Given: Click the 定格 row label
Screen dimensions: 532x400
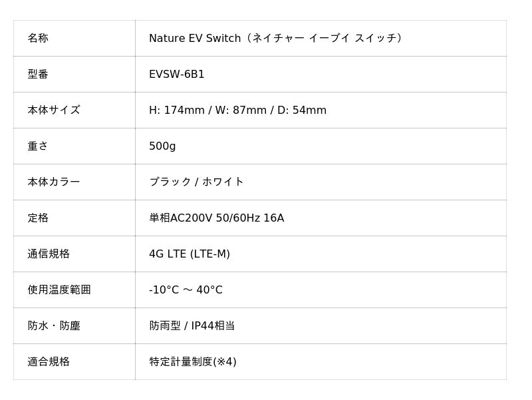Looking at the screenshot, I should pos(38,218).
